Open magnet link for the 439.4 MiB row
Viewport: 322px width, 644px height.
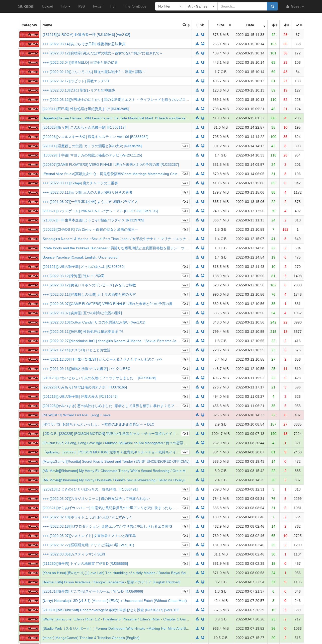tap(203, 53)
